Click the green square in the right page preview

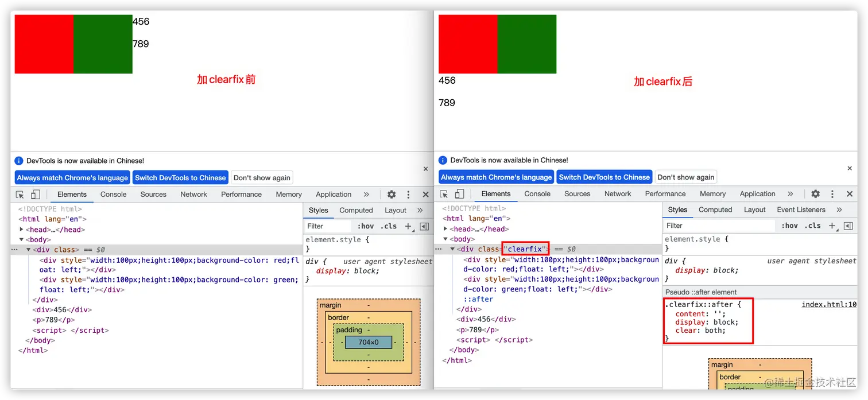tap(527, 44)
